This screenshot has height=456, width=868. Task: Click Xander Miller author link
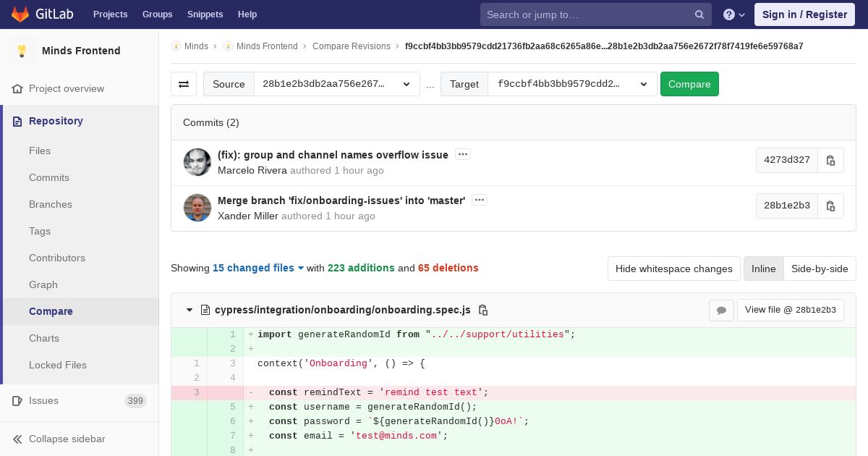point(248,216)
